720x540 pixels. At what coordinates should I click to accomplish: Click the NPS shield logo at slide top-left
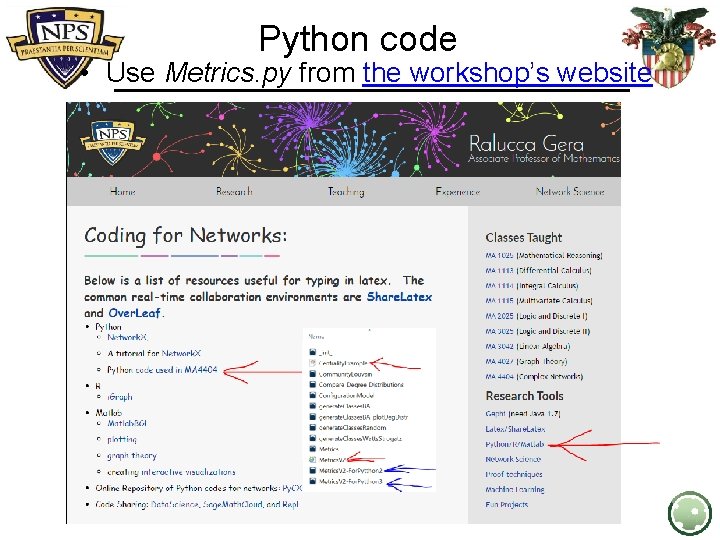pos(65,46)
